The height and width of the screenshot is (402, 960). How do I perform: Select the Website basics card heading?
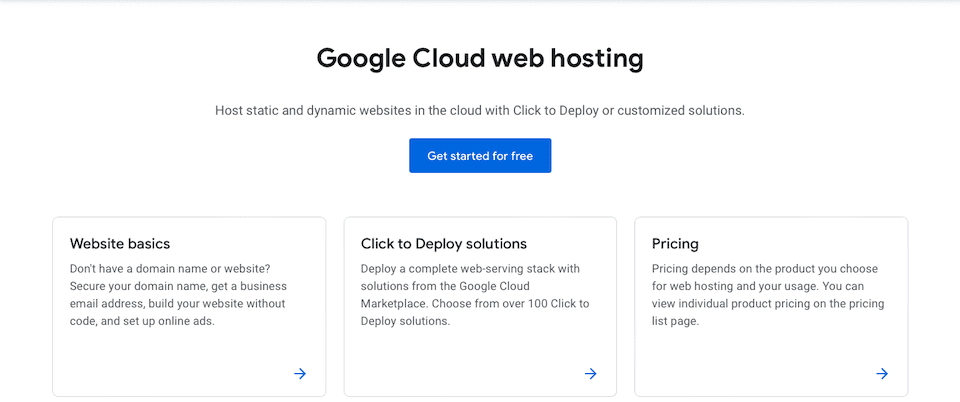tap(120, 244)
